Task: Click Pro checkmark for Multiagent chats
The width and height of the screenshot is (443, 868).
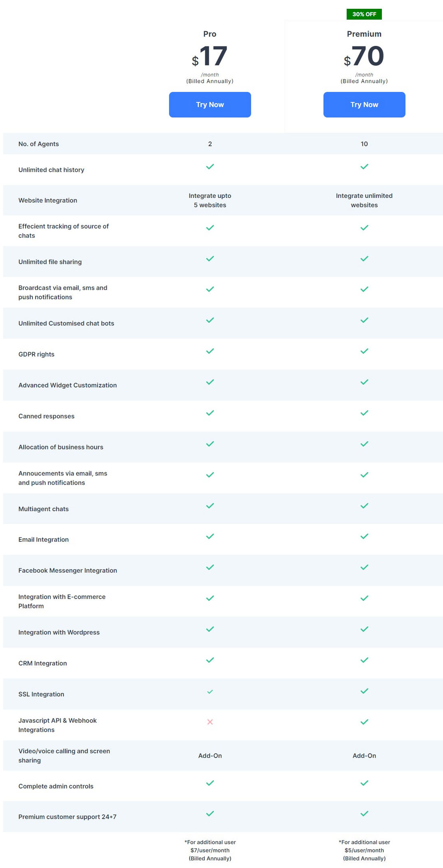Action: [210, 506]
